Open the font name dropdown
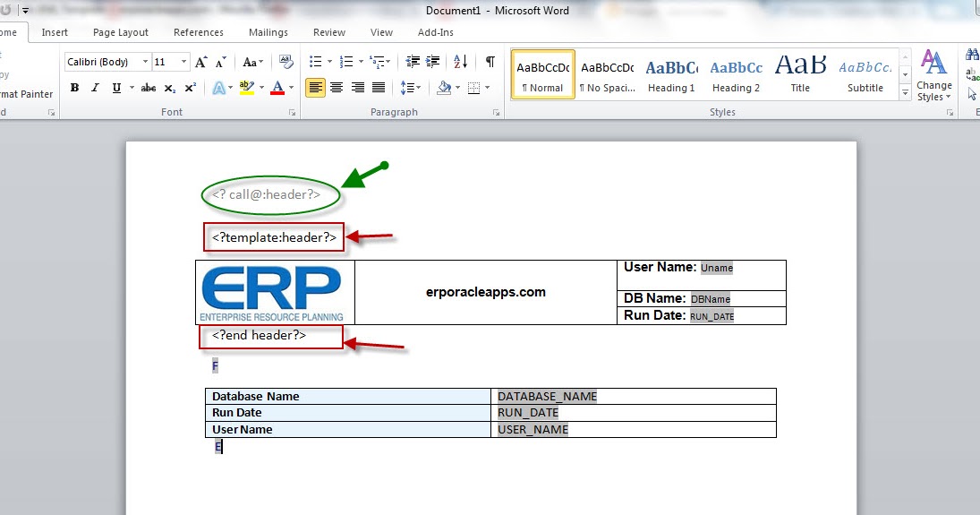 (145, 62)
